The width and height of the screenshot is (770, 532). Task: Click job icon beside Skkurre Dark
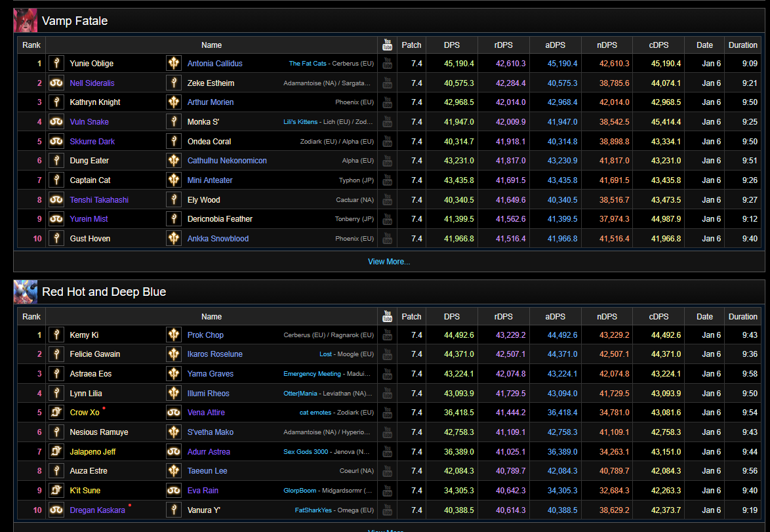tap(56, 142)
